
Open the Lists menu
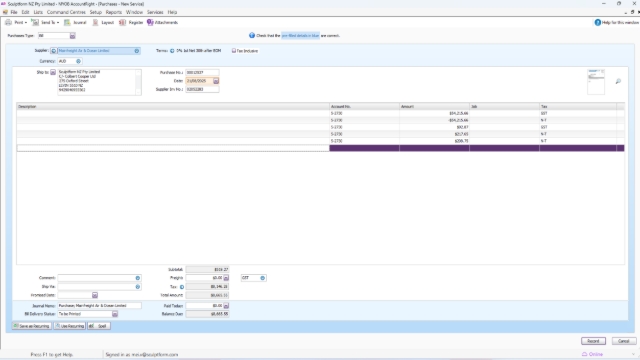coord(38,12)
